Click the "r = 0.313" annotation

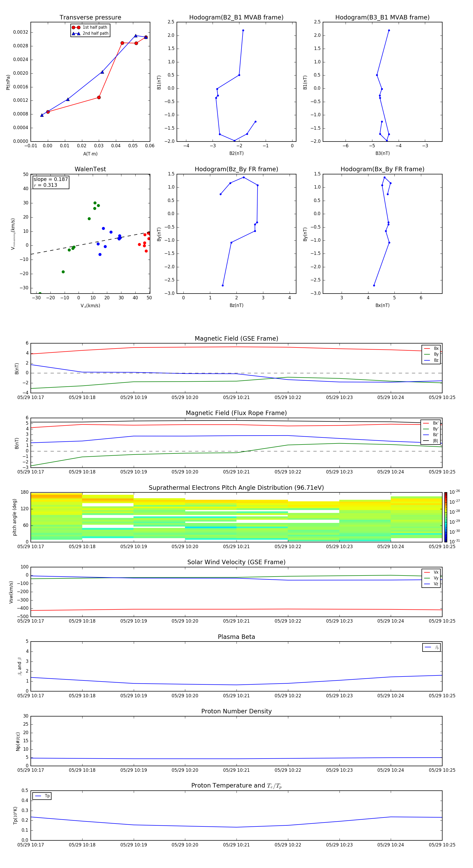[45, 185]
